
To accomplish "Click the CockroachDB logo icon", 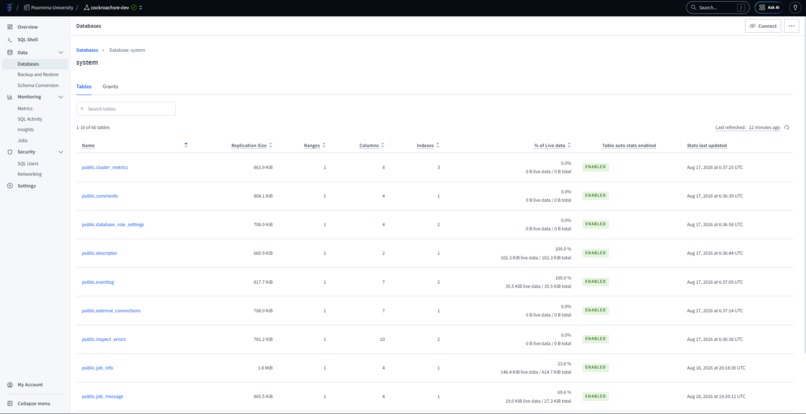I will [x=9, y=8].
